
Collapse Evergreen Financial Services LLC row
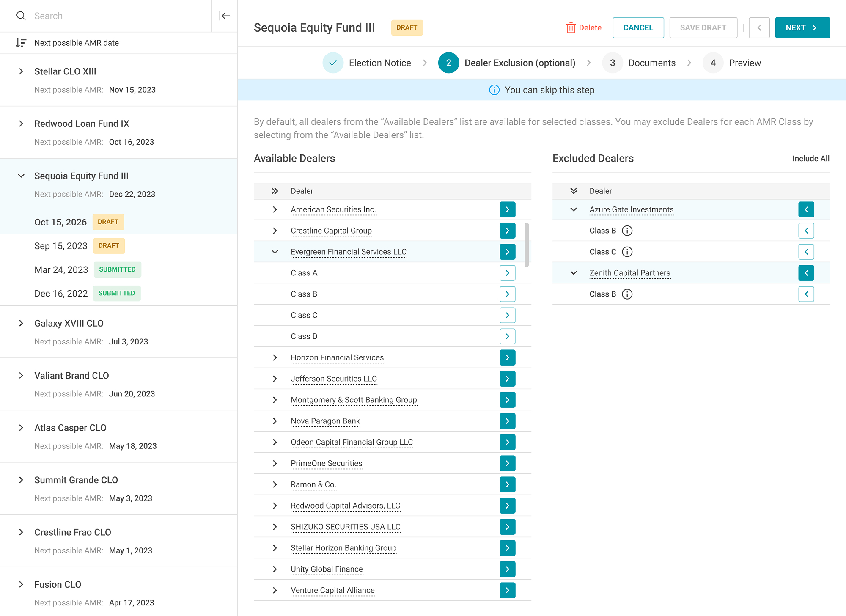pyautogui.click(x=275, y=252)
